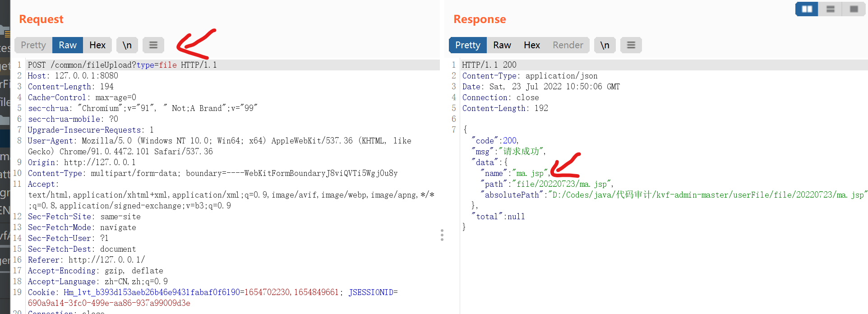Image resolution: width=868 pixels, height=314 pixels.
Task: Click the Sec-Fetch-Dest: document header
Action: (x=82, y=249)
